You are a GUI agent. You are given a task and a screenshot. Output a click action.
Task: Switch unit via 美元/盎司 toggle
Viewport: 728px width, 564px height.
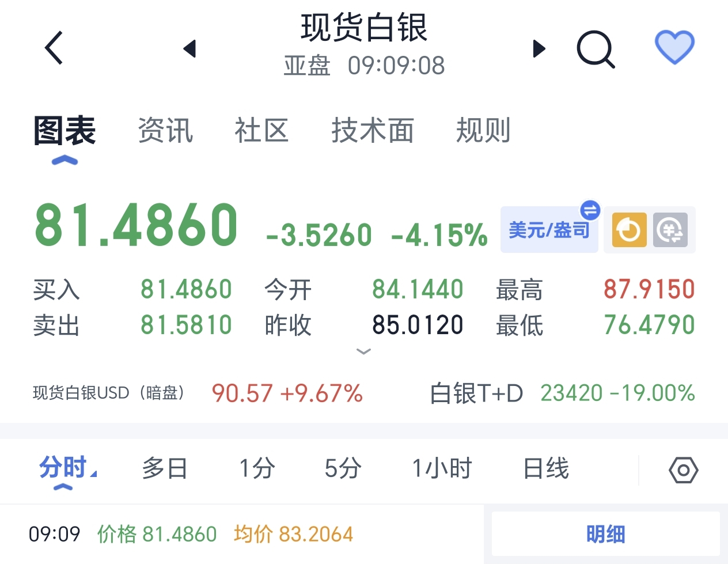coord(549,230)
